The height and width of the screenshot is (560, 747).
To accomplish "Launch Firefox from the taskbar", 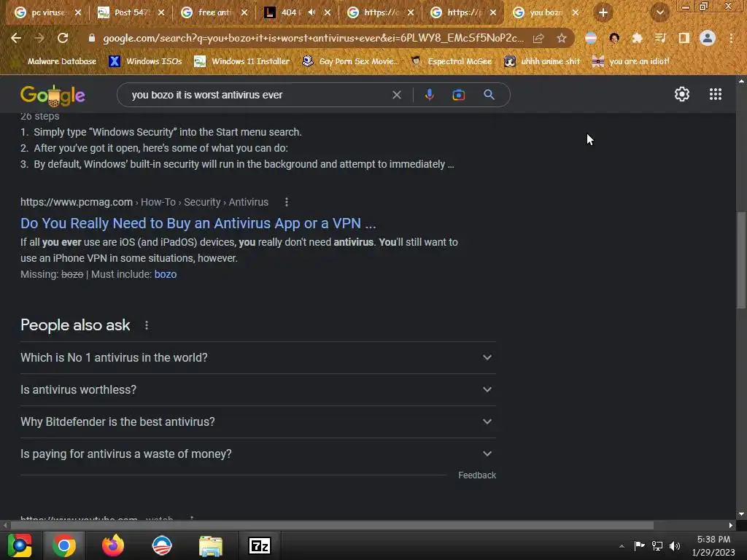I will [x=113, y=545].
